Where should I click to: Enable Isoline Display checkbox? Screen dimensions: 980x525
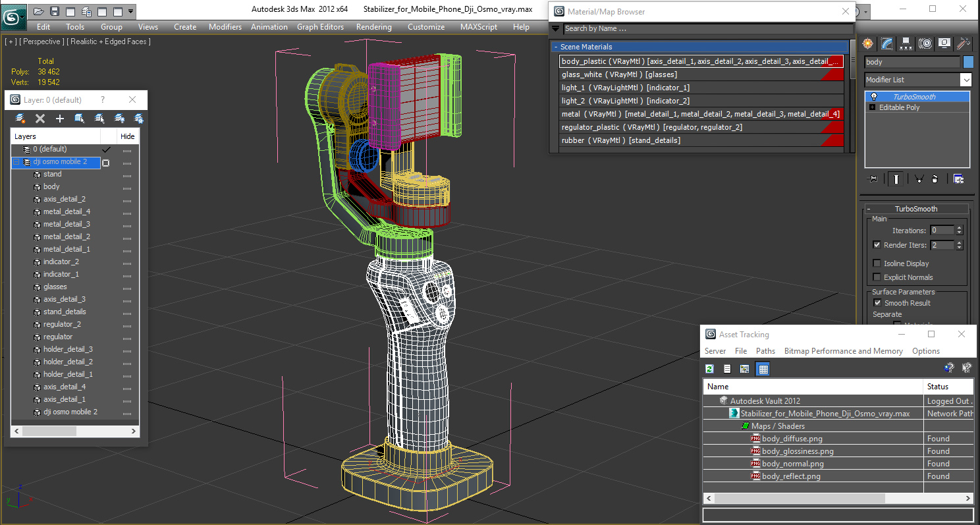click(877, 263)
